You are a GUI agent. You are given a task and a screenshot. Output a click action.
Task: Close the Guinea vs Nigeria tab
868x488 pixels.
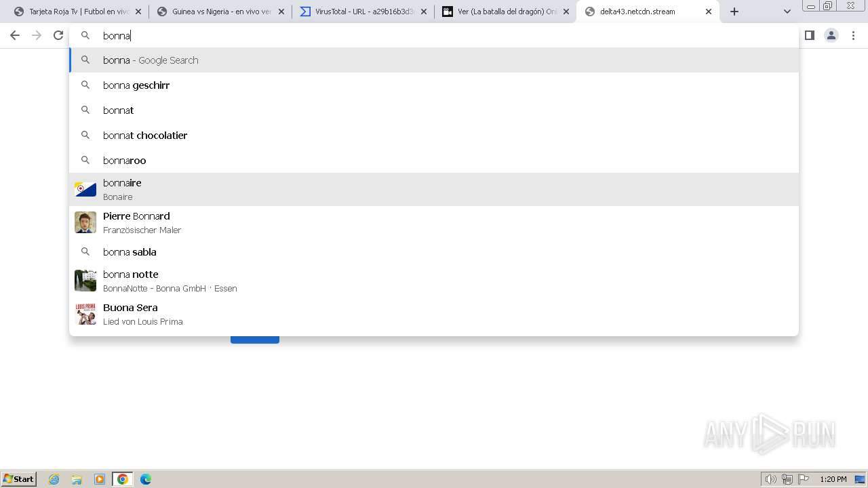[x=281, y=12]
